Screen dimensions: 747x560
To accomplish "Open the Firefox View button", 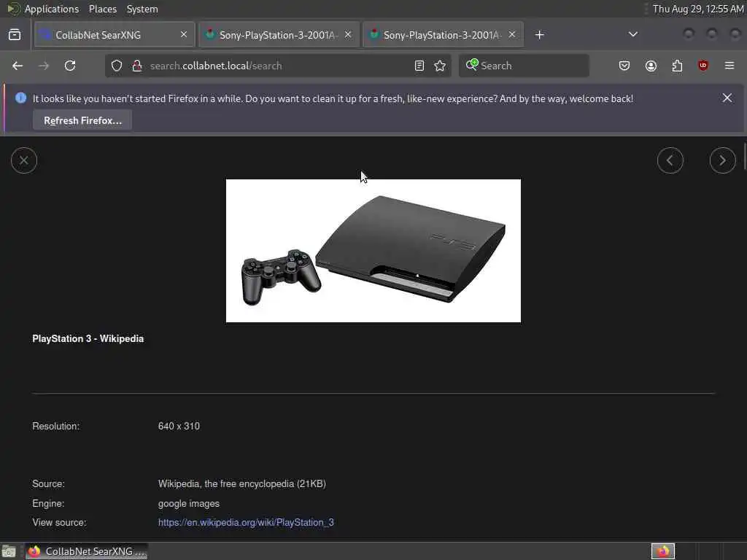I will coord(15,35).
